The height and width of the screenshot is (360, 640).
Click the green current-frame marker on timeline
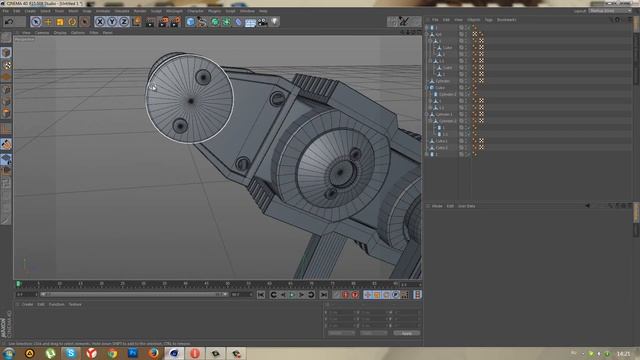click(x=18, y=284)
